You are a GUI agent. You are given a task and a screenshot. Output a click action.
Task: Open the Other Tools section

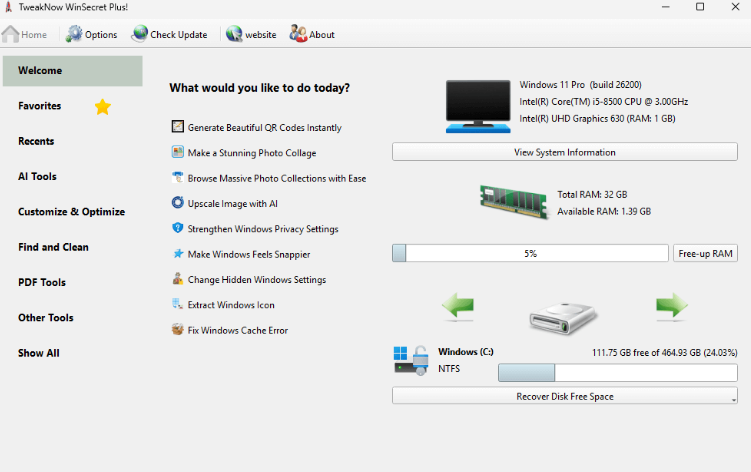[46, 318]
